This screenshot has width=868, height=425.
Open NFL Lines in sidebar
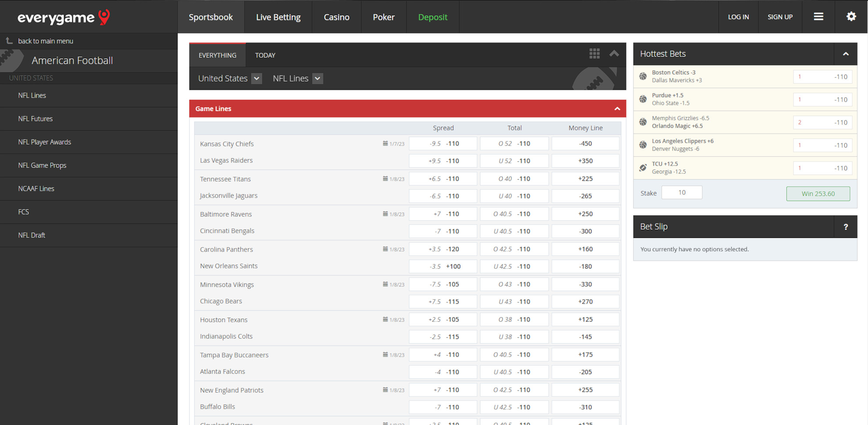pyautogui.click(x=89, y=96)
